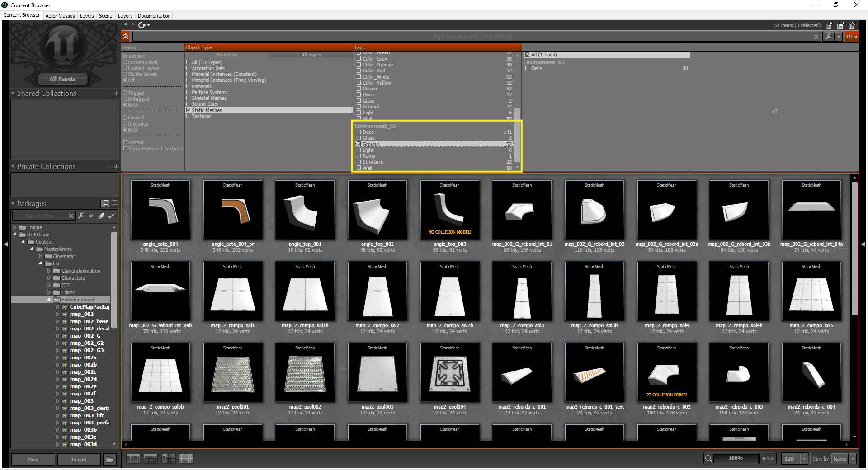Click the package pencil icon
Screen dimensions: 868x470
click(101, 216)
